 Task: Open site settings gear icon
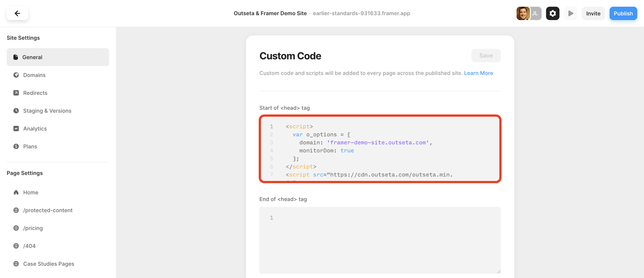pos(553,13)
